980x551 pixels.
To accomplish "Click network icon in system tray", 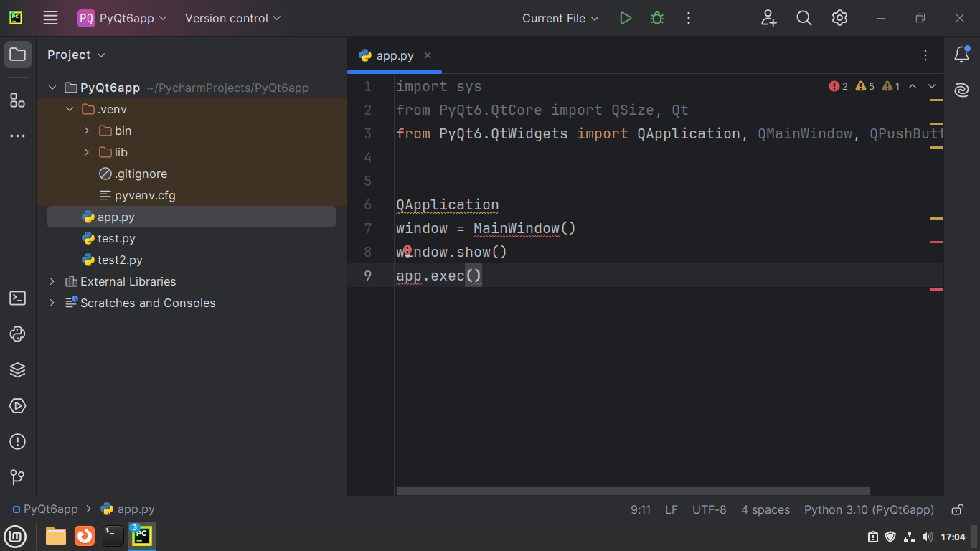I will 909,537.
